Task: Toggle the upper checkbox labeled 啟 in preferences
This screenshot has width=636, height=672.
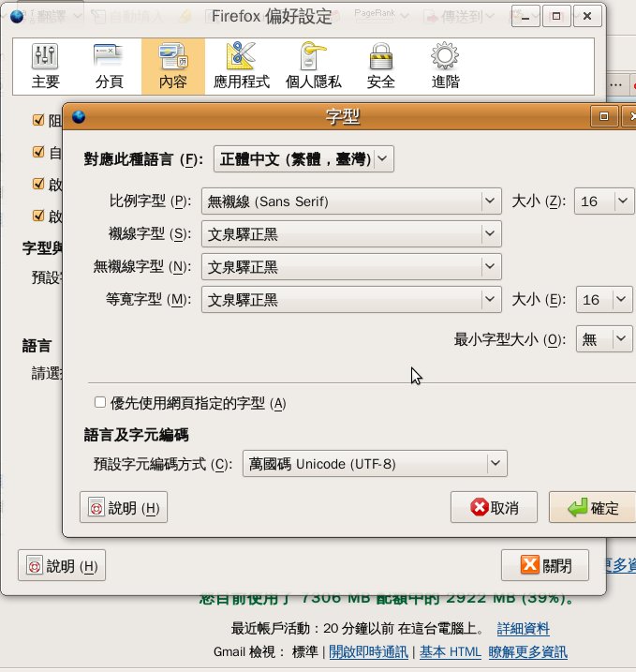Action: [38, 184]
